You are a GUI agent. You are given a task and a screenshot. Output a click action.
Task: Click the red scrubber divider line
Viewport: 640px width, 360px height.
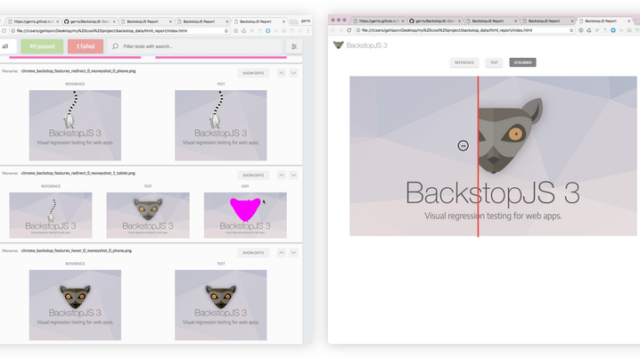(478, 156)
